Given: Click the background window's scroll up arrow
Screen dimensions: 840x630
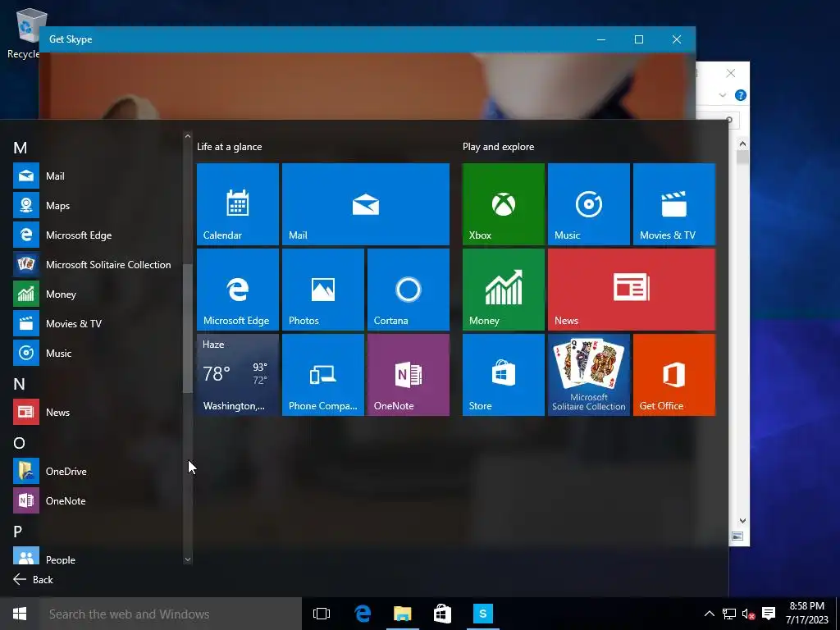Looking at the screenshot, I should 742,144.
